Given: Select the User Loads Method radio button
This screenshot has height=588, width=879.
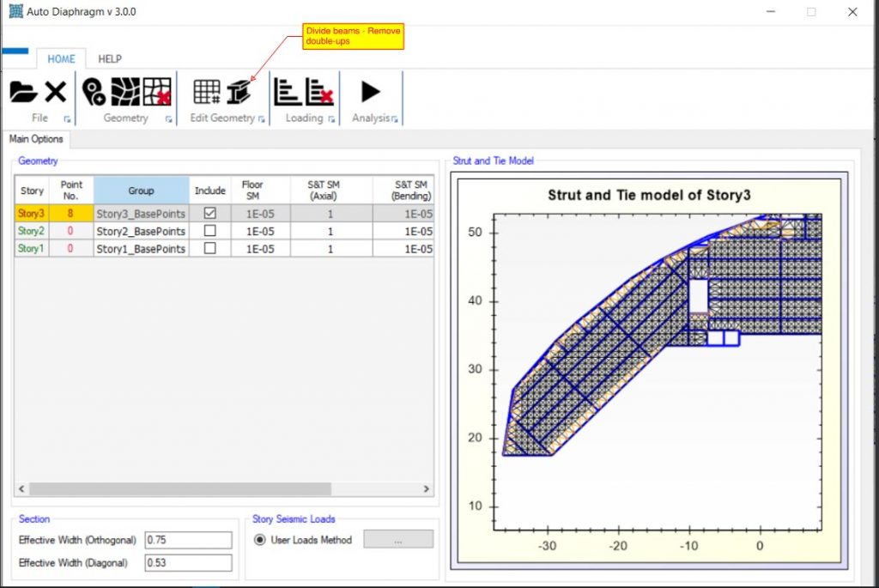Looking at the screenshot, I should tap(259, 540).
